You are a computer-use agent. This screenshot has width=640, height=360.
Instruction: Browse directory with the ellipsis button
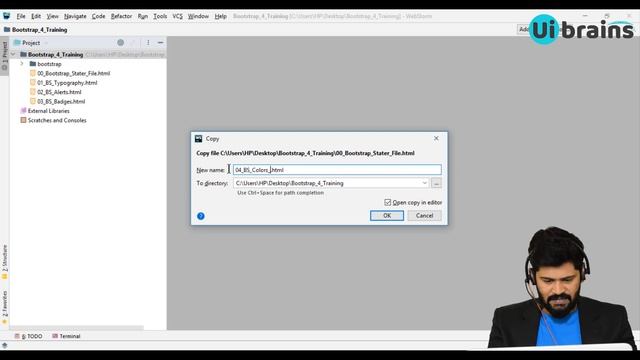436,183
